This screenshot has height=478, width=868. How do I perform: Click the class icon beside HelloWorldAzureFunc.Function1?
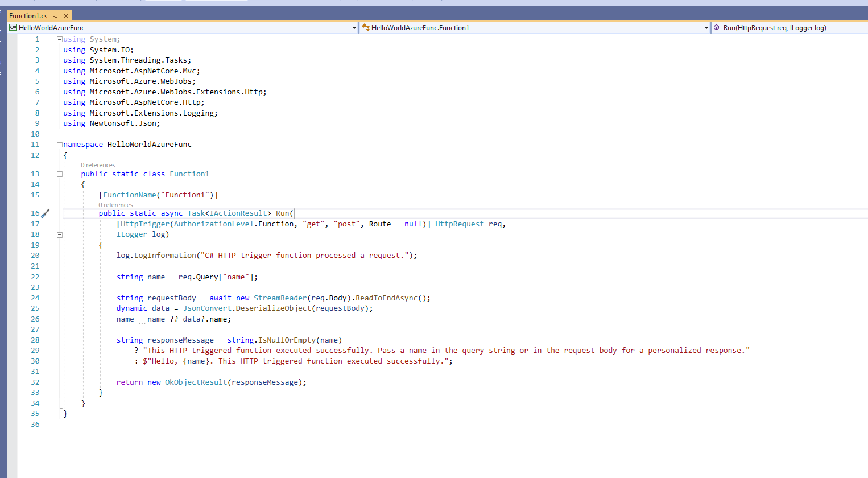366,27
